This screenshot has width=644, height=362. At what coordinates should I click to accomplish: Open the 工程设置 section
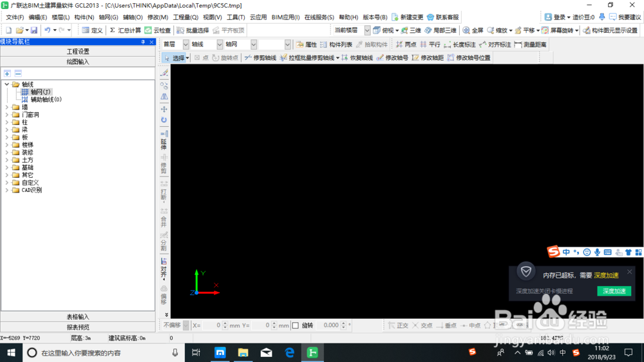78,52
